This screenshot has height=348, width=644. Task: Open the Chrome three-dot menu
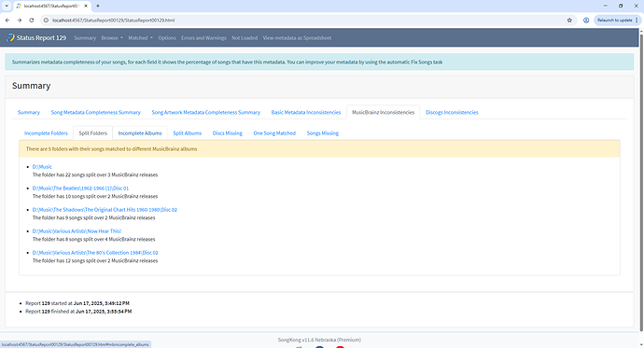click(x=637, y=21)
